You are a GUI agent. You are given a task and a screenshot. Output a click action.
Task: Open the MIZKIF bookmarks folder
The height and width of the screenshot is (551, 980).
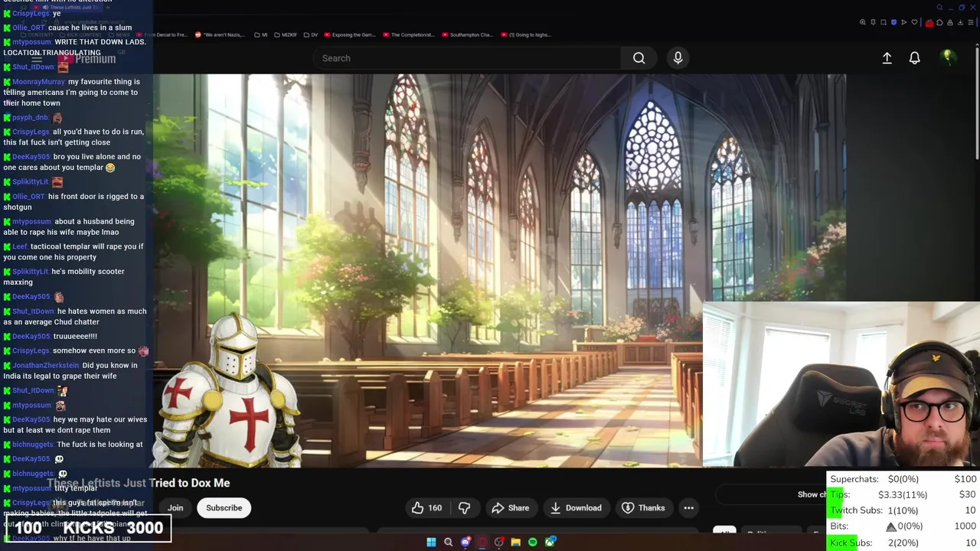click(286, 34)
